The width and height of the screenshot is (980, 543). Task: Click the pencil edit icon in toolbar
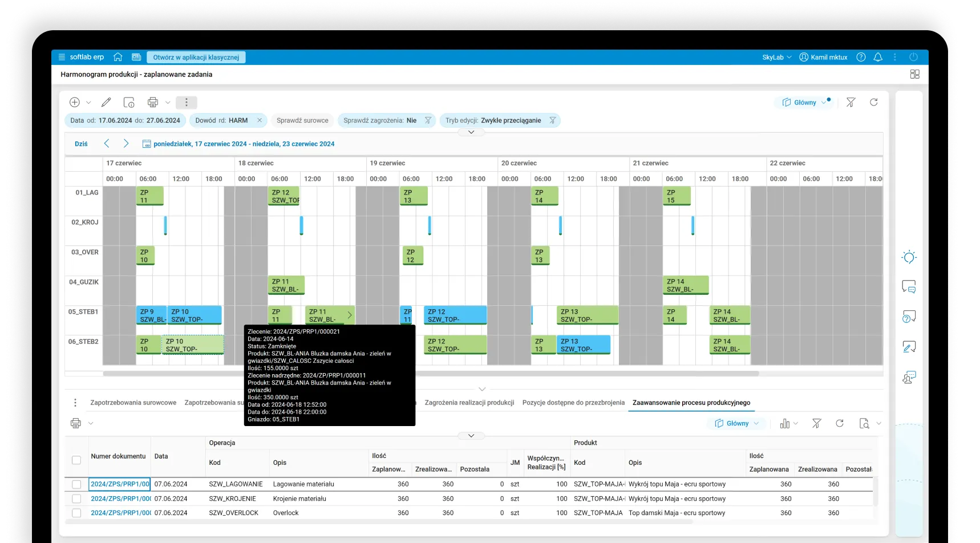106,103
